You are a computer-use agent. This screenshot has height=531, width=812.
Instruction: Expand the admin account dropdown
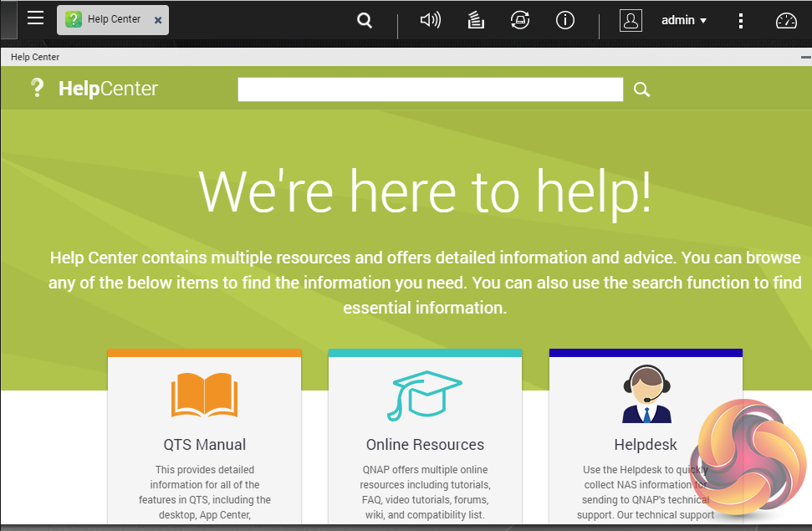(683, 20)
